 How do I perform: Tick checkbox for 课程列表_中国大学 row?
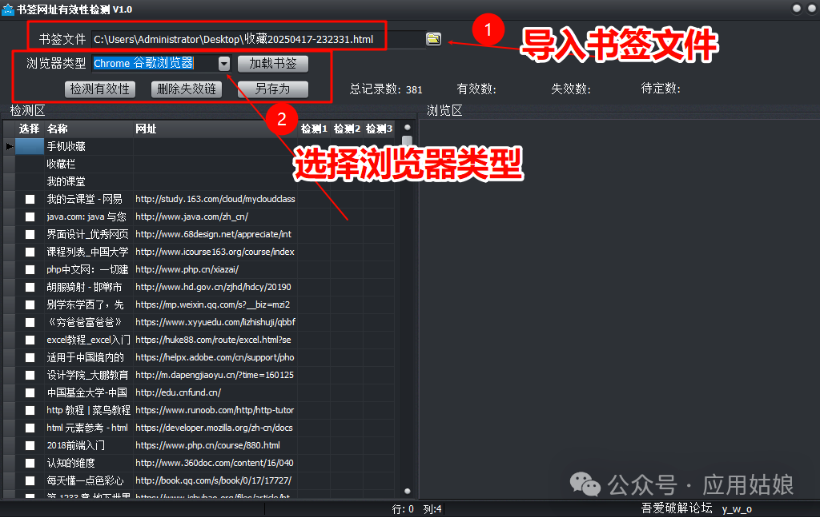(x=30, y=252)
